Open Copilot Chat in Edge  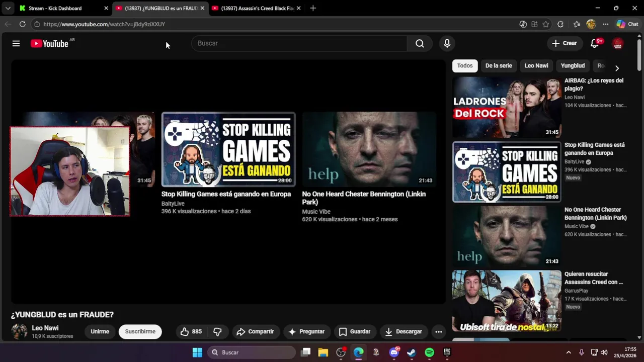click(x=627, y=24)
